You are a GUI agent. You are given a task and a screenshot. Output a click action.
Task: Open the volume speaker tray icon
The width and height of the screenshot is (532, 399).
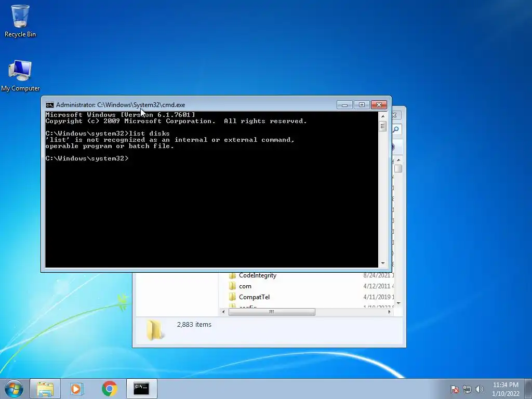pos(480,389)
